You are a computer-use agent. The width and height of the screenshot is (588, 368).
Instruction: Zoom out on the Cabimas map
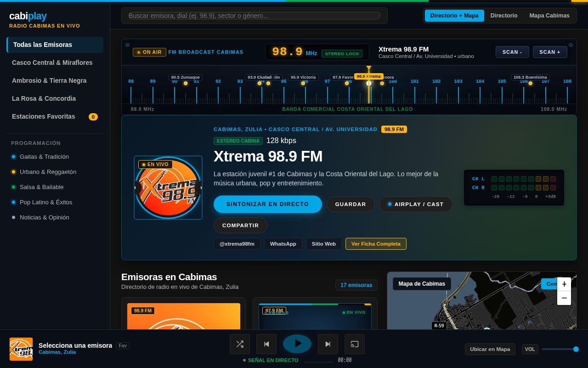click(x=564, y=298)
